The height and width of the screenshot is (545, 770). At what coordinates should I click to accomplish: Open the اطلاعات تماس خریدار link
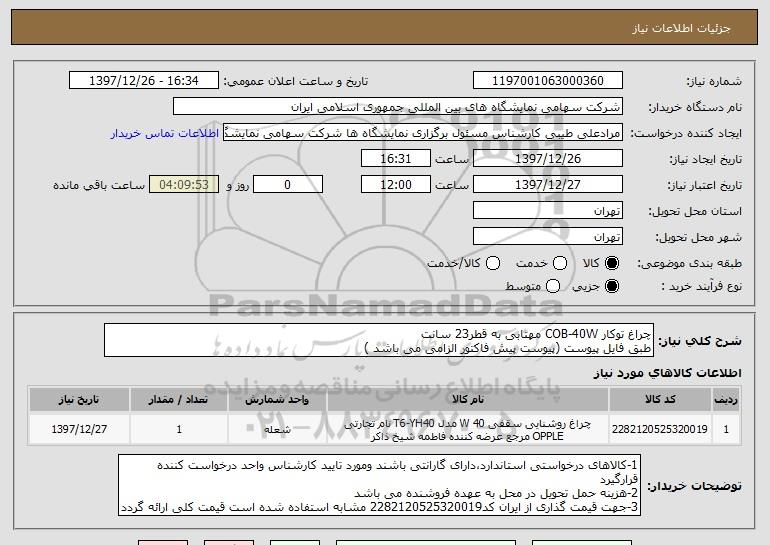[165, 133]
